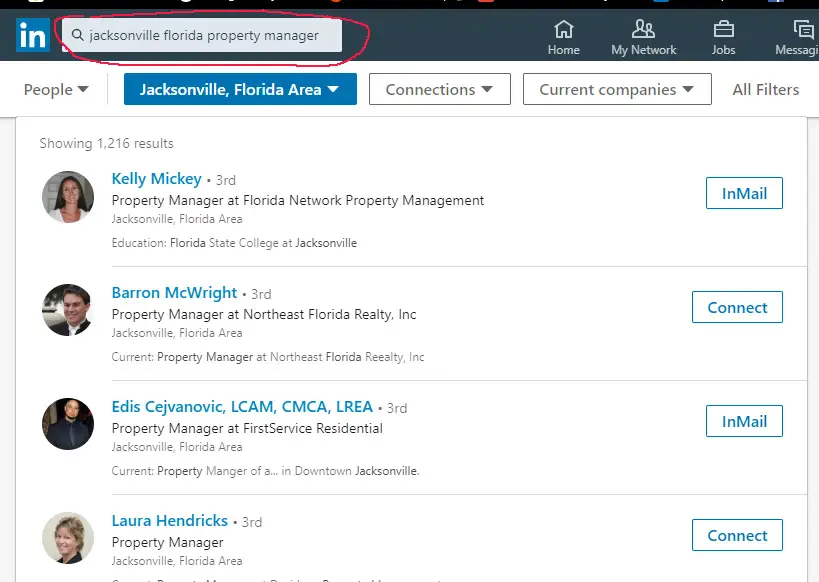The height and width of the screenshot is (582, 819).
Task: Click 'Property Manager at Florida Network Property Management'
Action: (x=298, y=201)
